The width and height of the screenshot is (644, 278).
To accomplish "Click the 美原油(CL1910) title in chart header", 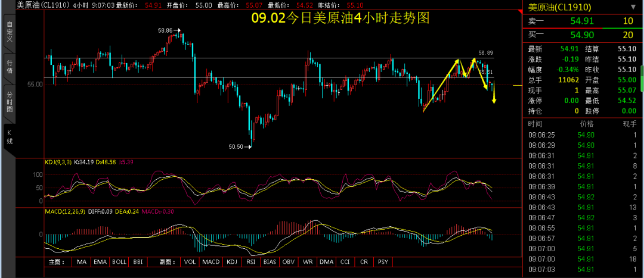I will pos(44,5).
